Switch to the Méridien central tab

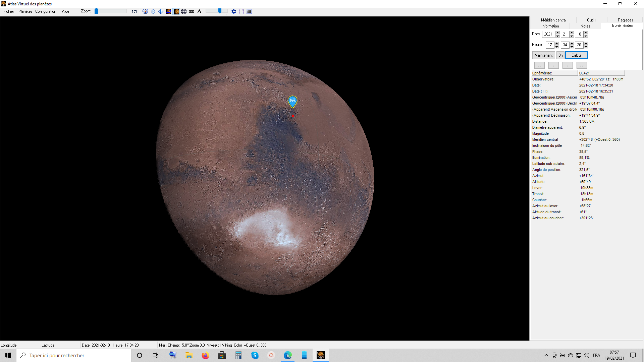click(553, 20)
